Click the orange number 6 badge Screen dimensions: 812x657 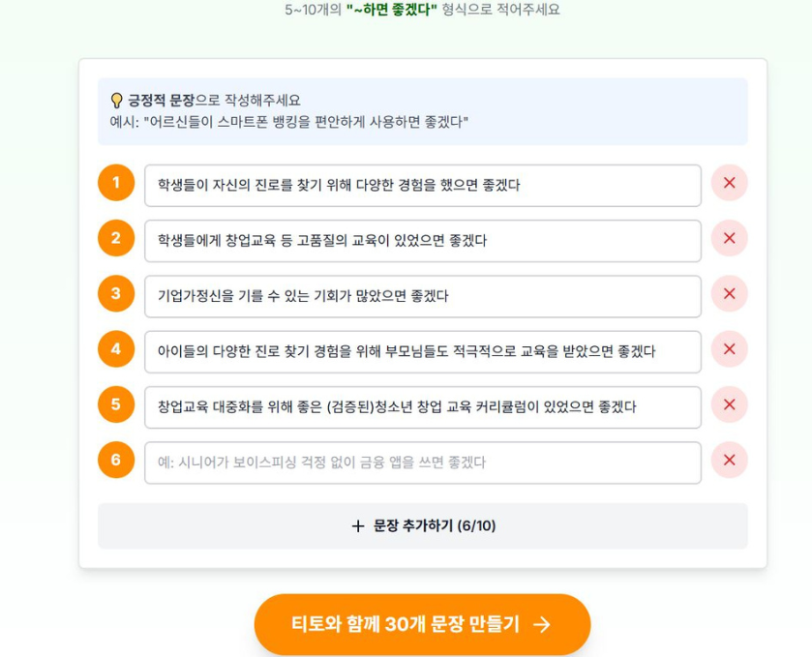pos(116,460)
